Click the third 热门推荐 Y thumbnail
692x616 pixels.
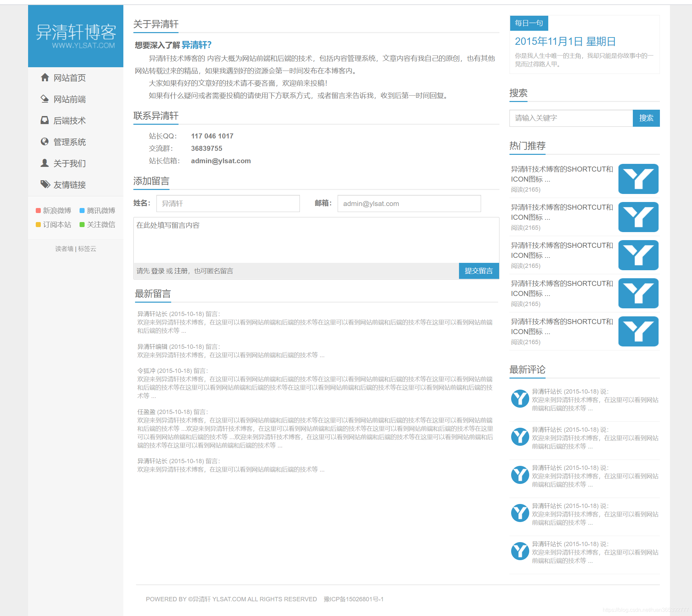(638, 255)
